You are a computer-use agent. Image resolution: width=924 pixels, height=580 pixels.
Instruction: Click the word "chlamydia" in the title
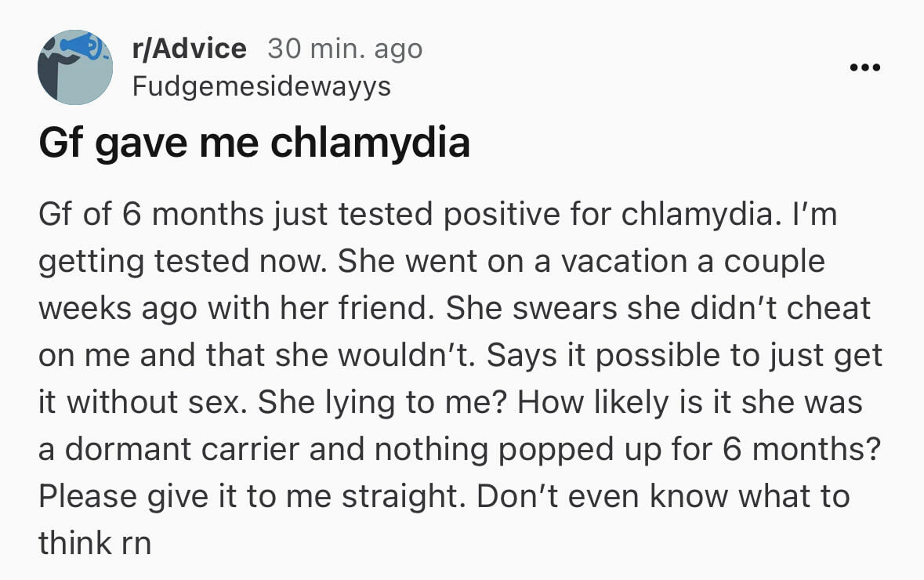pyautogui.click(x=369, y=143)
